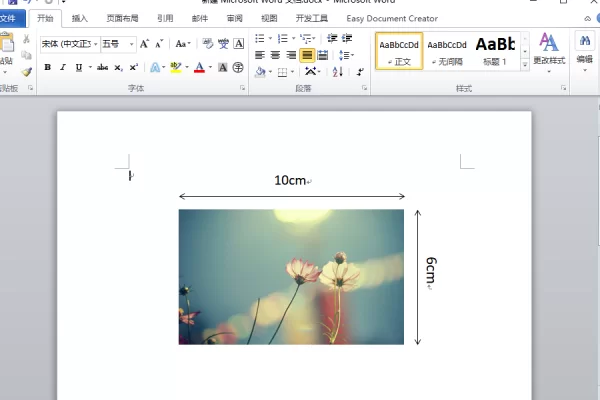Apply strikethrough to selected text
The width and height of the screenshot is (600, 400).
[102, 68]
